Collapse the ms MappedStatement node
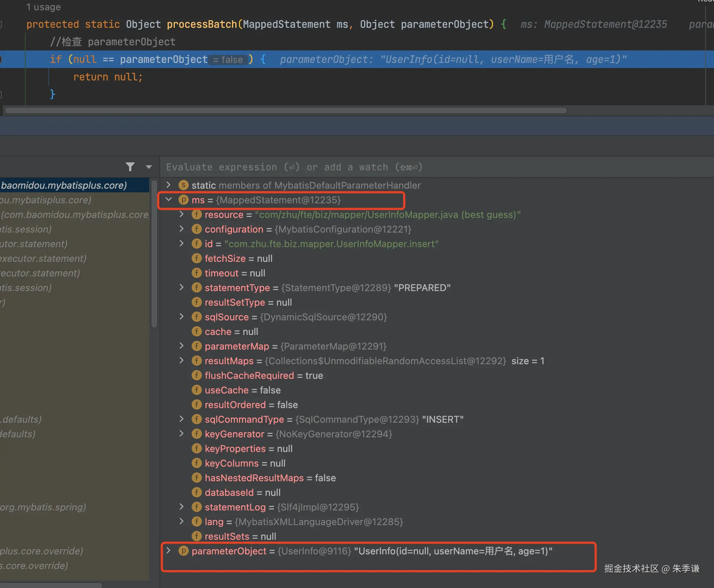Image resolution: width=714 pixels, height=588 pixels. pos(169,200)
